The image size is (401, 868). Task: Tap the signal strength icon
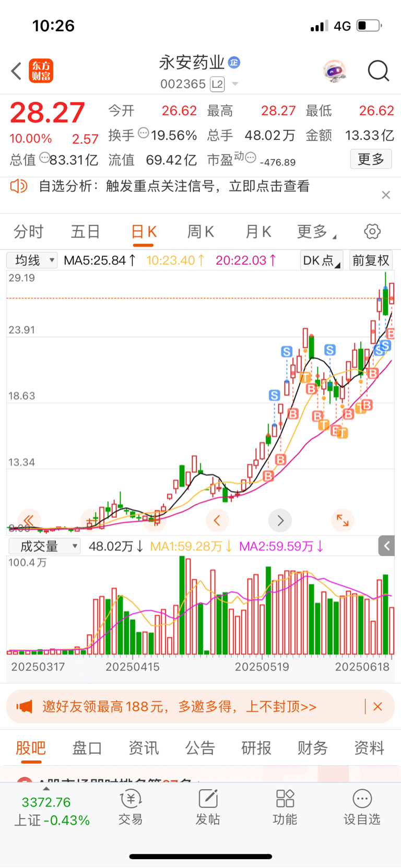(319, 26)
